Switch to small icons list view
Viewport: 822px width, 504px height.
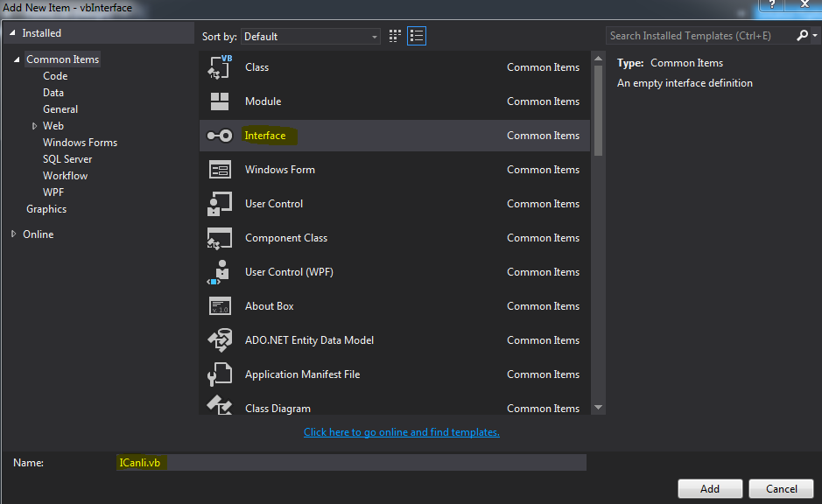[417, 36]
